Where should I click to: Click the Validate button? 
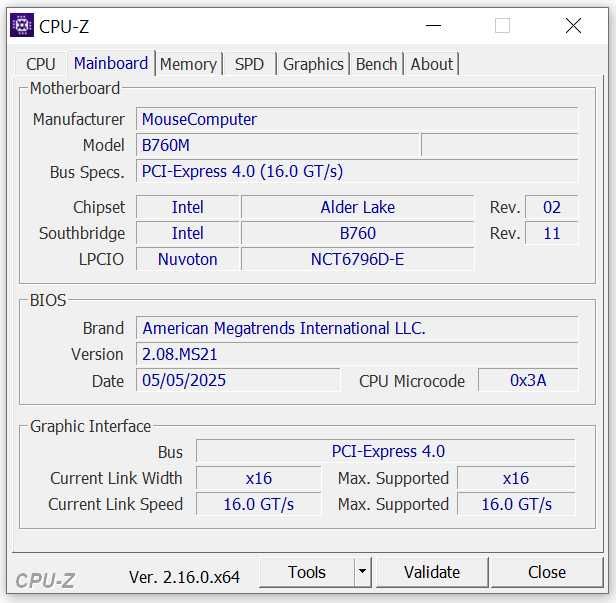click(432, 572)
